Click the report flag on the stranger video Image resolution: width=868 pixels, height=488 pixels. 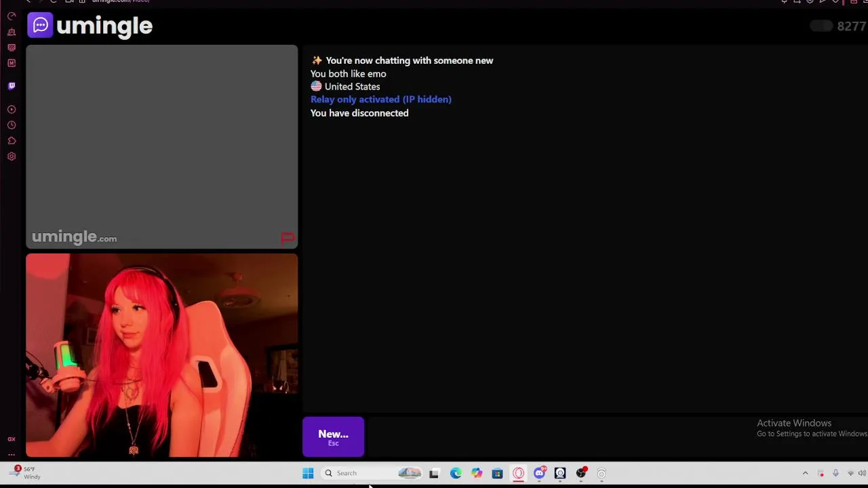(x=287, y=238)
